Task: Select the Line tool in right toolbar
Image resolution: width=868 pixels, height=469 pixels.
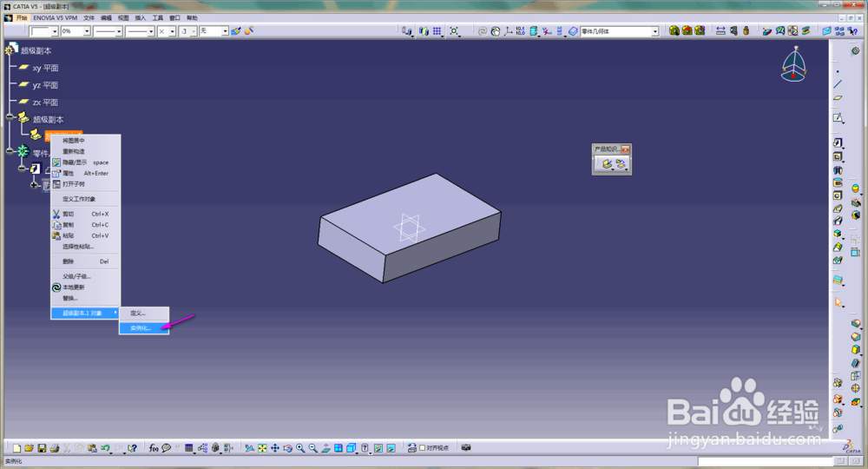Action: (838, 84)
